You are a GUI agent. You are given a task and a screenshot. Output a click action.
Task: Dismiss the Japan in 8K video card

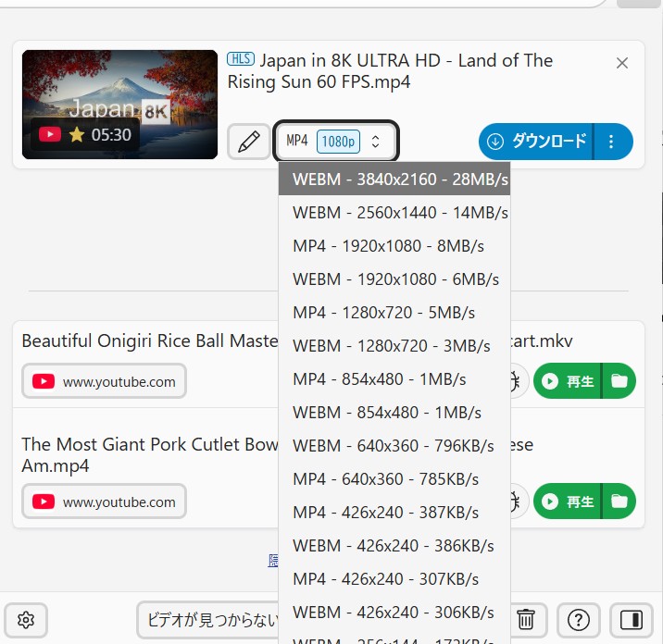coord(621,63)
